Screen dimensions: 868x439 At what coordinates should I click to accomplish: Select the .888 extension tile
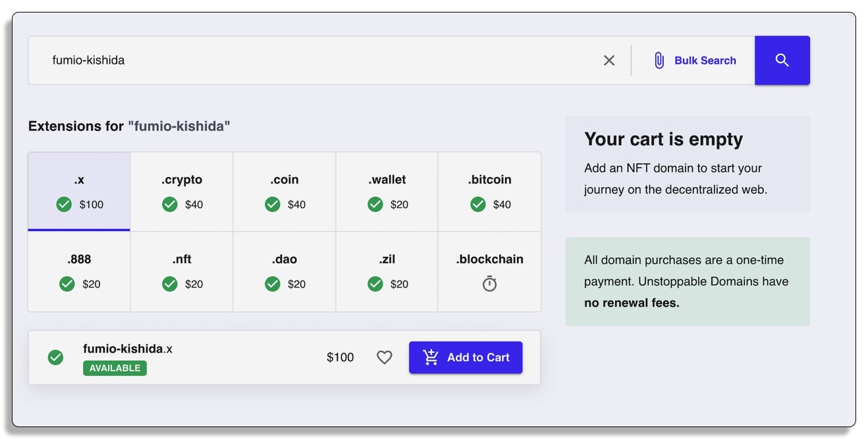79,271
